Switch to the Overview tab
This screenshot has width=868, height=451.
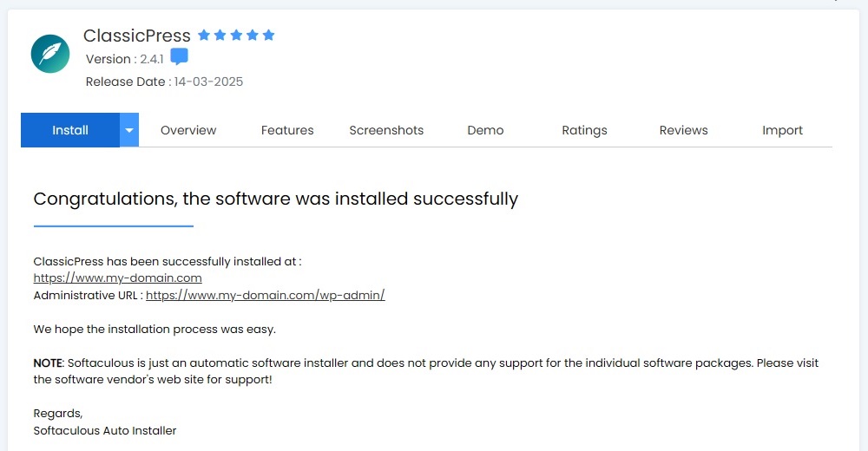click(x=188, y=130)
